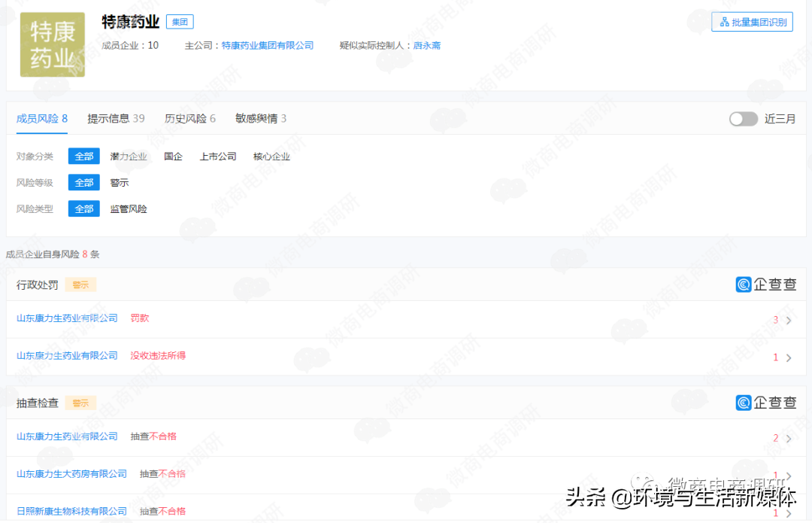The height and width of the screenshot is (523, 812).
Task: Click count 2 in 山东康力生药业 抽查 row
Action: click(776, 438)
